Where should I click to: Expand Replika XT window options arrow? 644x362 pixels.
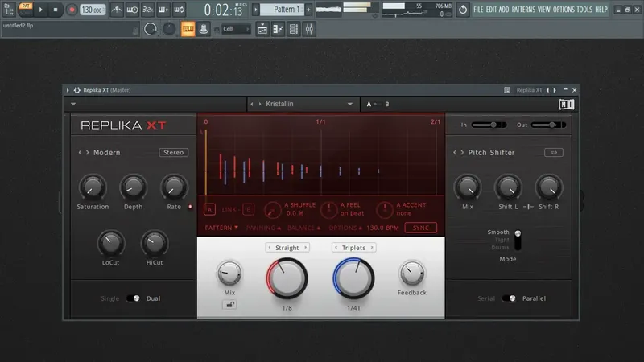(x=68, y=90)
